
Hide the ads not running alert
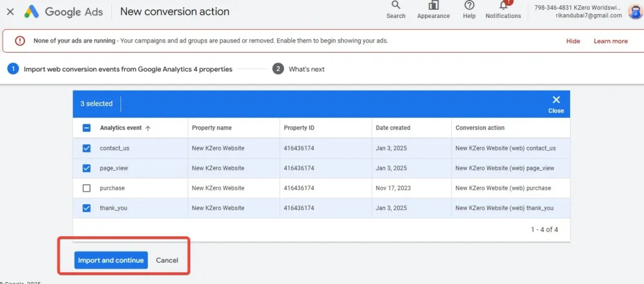pos(573,41)
